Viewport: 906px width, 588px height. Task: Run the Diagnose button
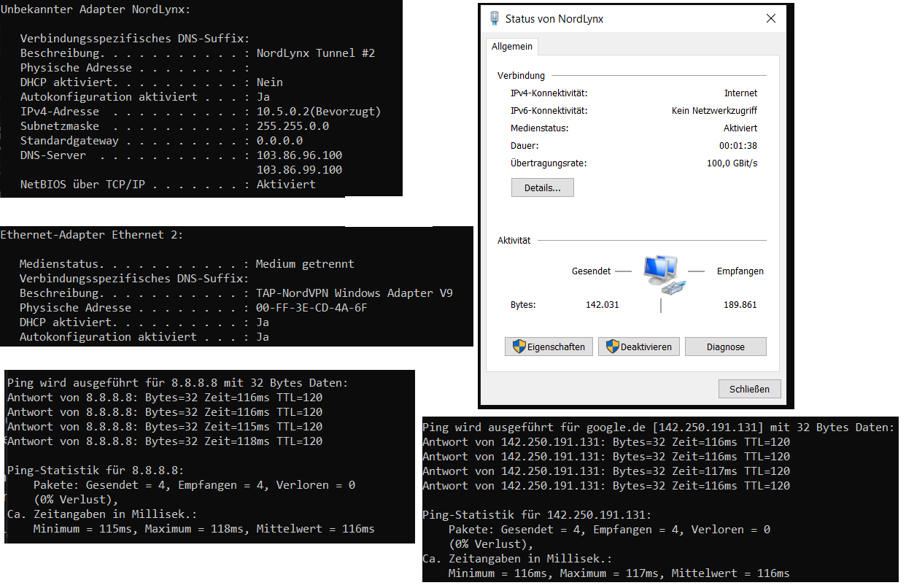pyautogui.click(x=726, y=347)
